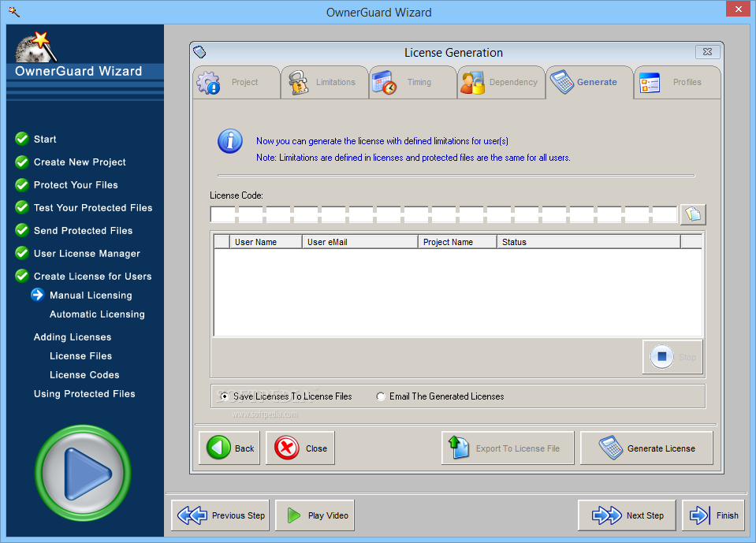Screen dimensions: 756x543
Task: Click the Generate calculator tab icon
Action: (x=562, y=82)
